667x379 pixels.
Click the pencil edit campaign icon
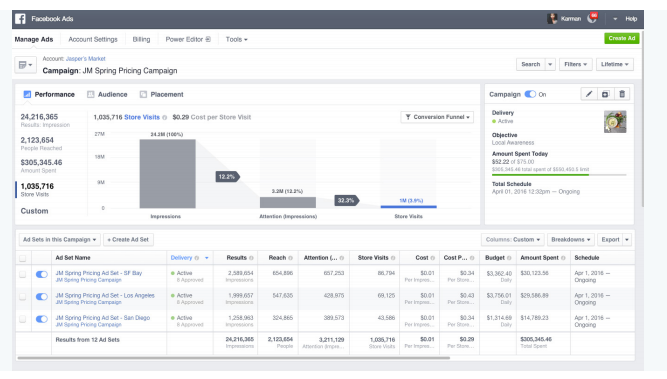pyautogui.click(x=589, y=94)
